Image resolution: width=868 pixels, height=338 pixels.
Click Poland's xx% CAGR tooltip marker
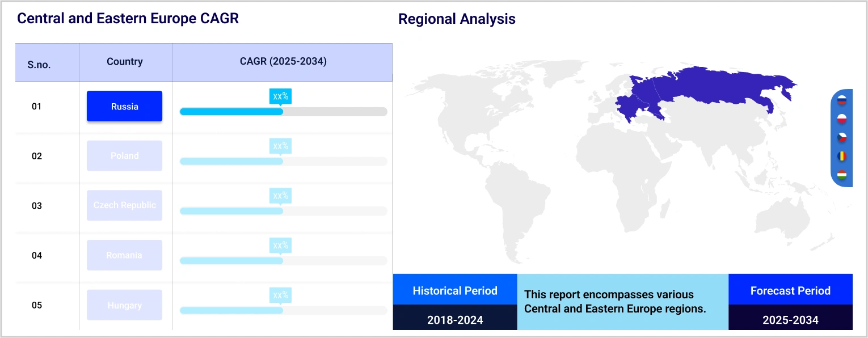tap(280, 146)
